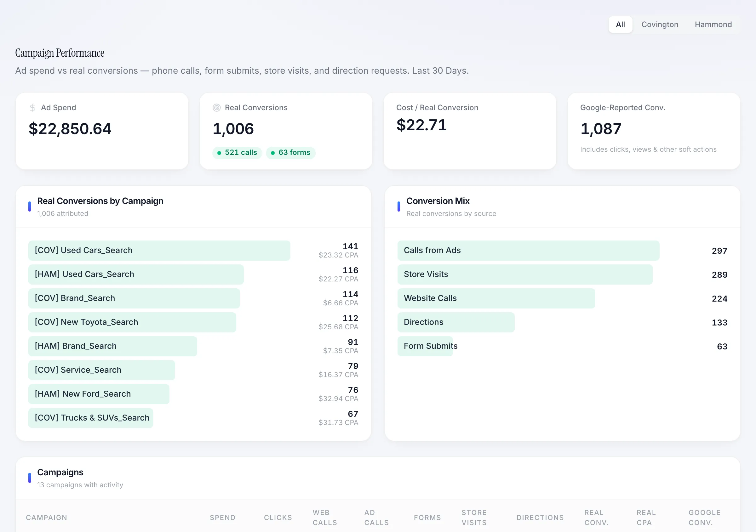Viewport: 756px width, 532px height.
Task: Click the Website Calls bar
Action: point(496,298)
